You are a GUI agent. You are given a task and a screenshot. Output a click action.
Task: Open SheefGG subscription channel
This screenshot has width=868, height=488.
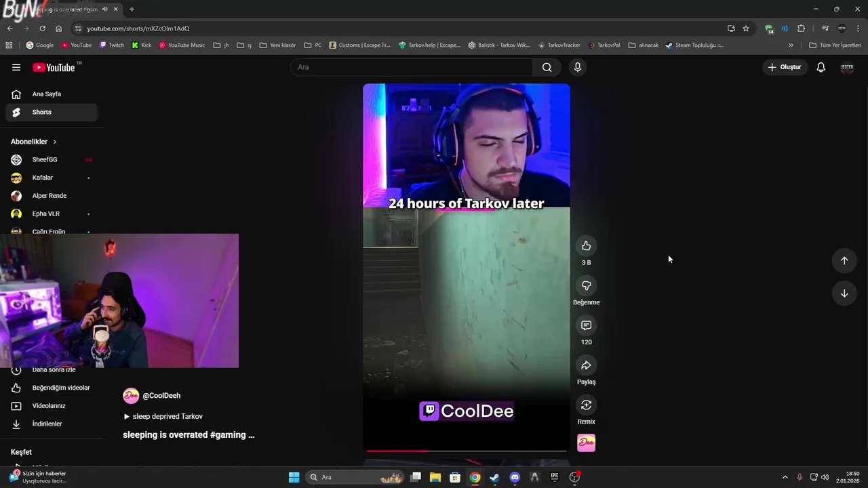point(52,160)
